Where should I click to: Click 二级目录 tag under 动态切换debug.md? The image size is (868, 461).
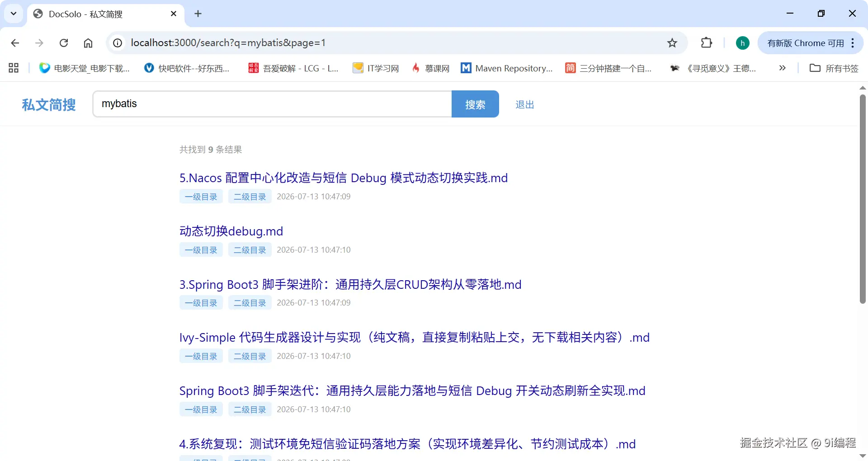pyautogui.click(x=250, y=250)
